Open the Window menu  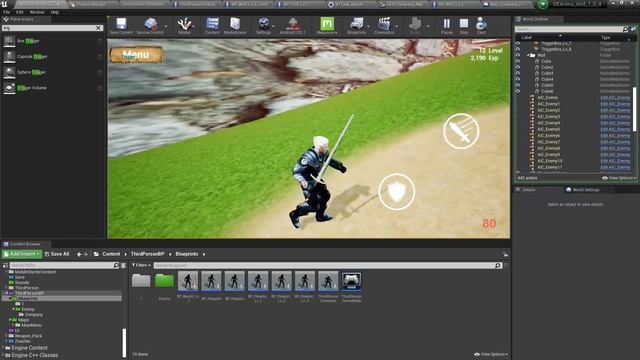point(37,12)
